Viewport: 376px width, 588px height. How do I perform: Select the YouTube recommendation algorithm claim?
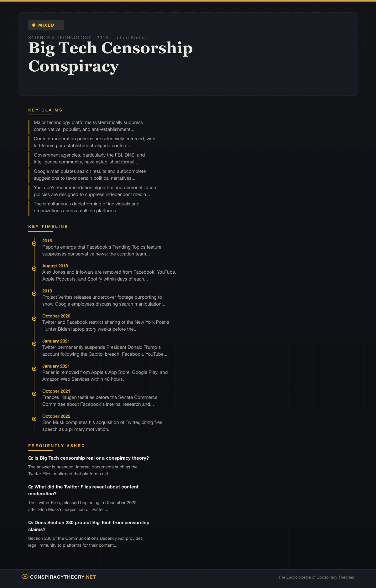pyautogui.click(x=95, y=191)
